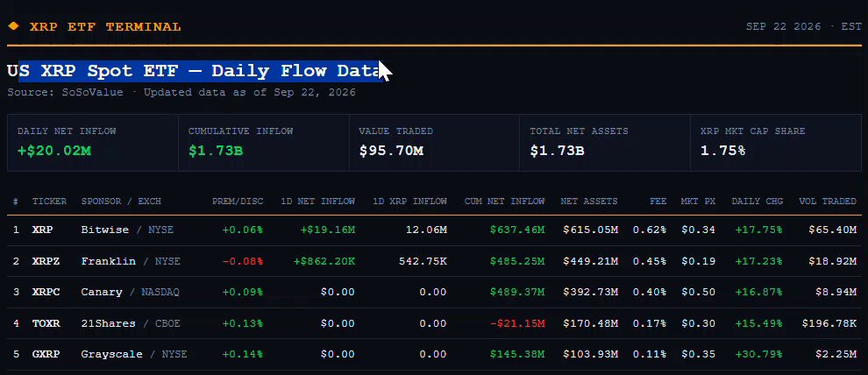Click the XRPZ ticker
The width and height of the screenshot is (868, 375).
(x=46, y=261)
